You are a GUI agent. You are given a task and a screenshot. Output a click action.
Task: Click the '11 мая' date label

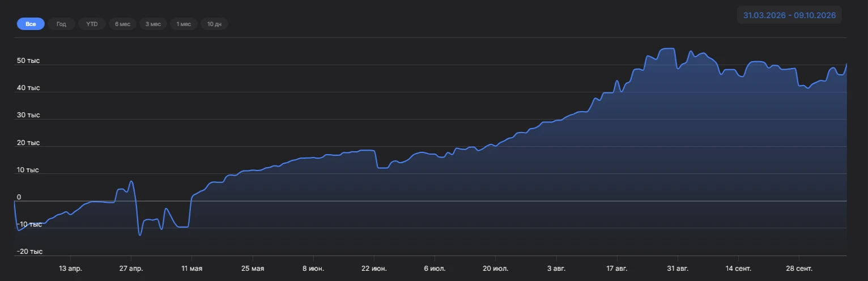tap(192, 268)
